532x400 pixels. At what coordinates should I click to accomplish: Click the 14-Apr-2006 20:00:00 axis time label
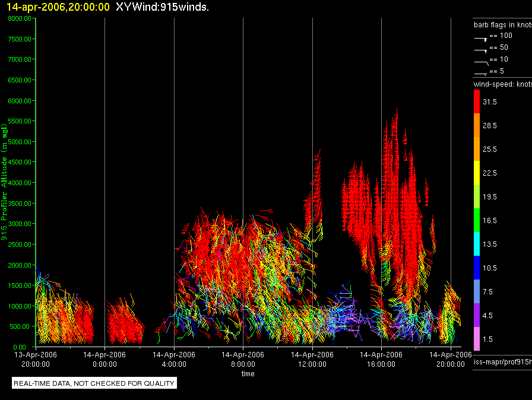coord(451,359)
